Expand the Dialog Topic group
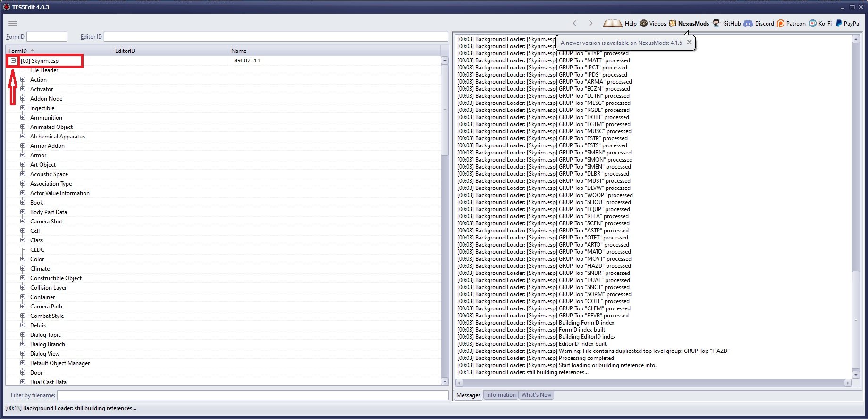This screenshot has height=419, width=868. (x=23, y=334)
